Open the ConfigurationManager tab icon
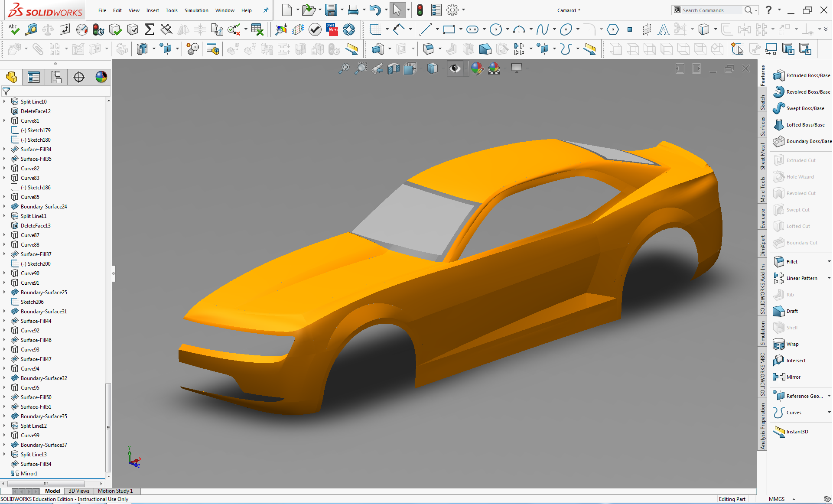The width and height of the screenshot is (833, 504). pos(56,77)
